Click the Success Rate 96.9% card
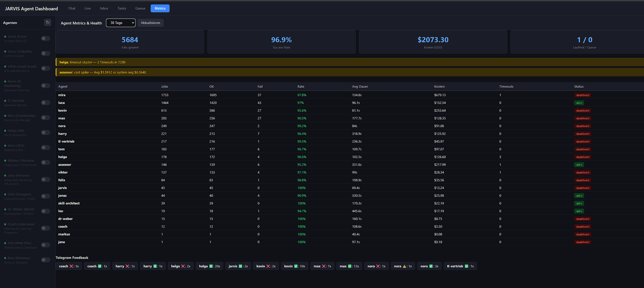The width and height of the screenshot is (644, 288). [282, 42]
